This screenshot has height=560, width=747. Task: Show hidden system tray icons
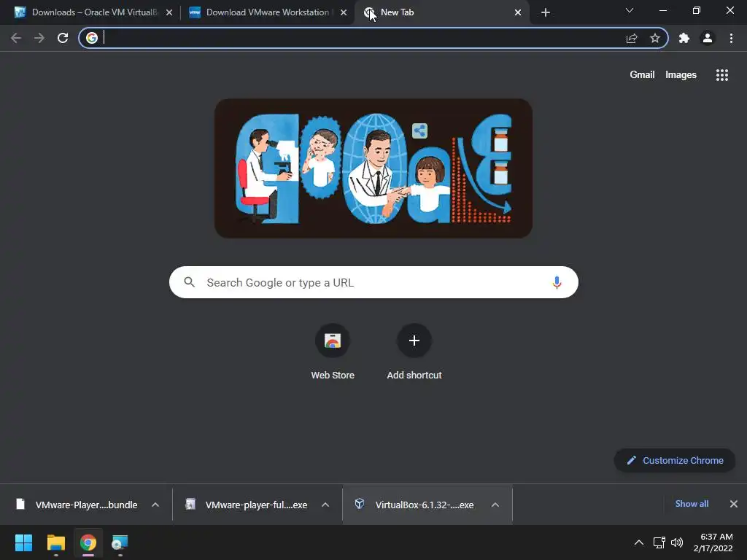(x=639, y=542)
